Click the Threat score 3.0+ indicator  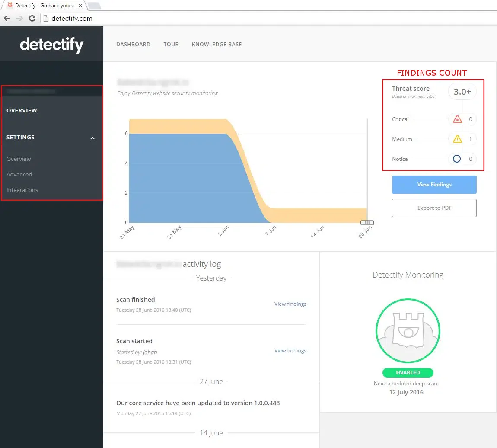click(x=462, y=91)
